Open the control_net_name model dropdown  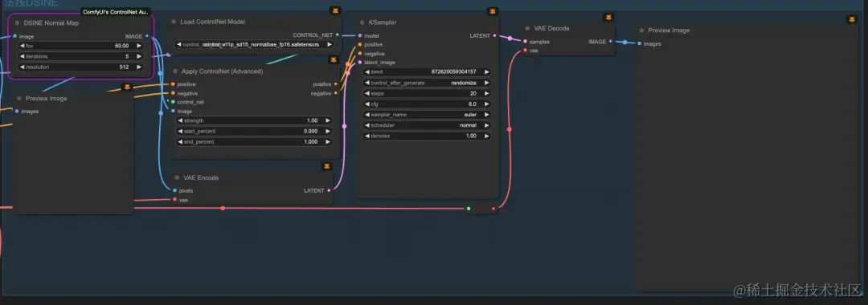click(254, 44)
